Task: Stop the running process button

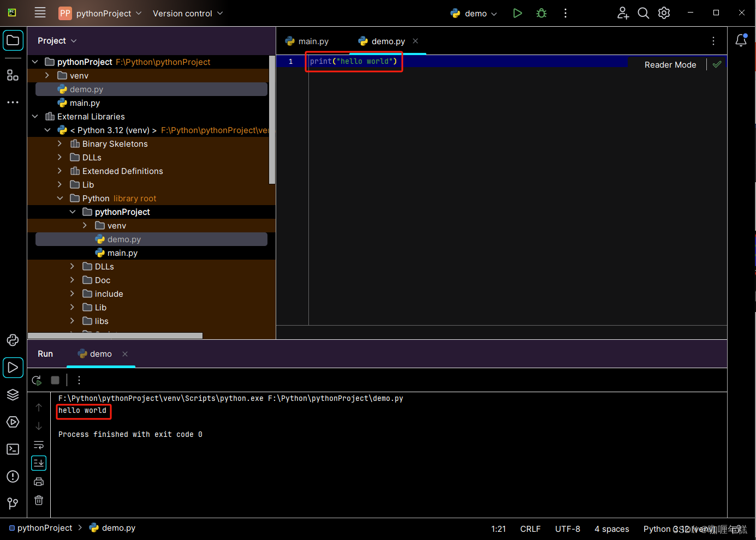Action: coord(55,380)
